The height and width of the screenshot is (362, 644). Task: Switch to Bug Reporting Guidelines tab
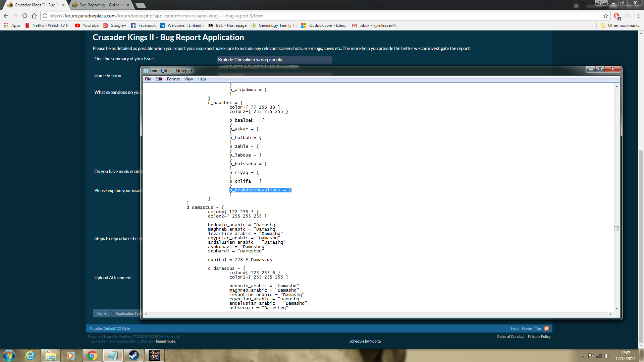tap(101, 5)
